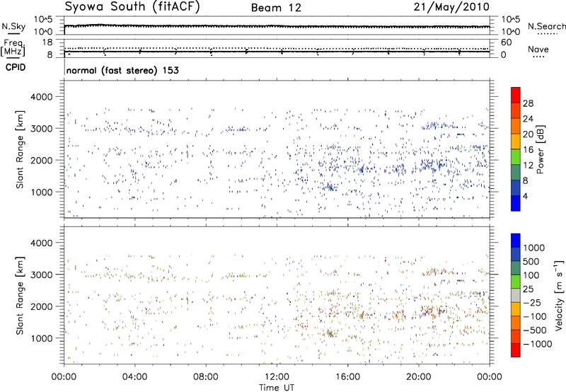Click the "04:00" time axis label

(135, 377)
